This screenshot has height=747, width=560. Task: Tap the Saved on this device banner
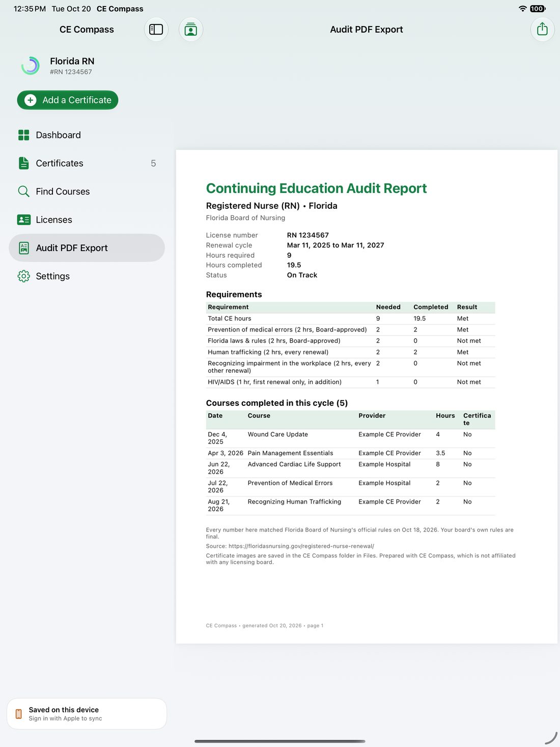coord(87,714)
